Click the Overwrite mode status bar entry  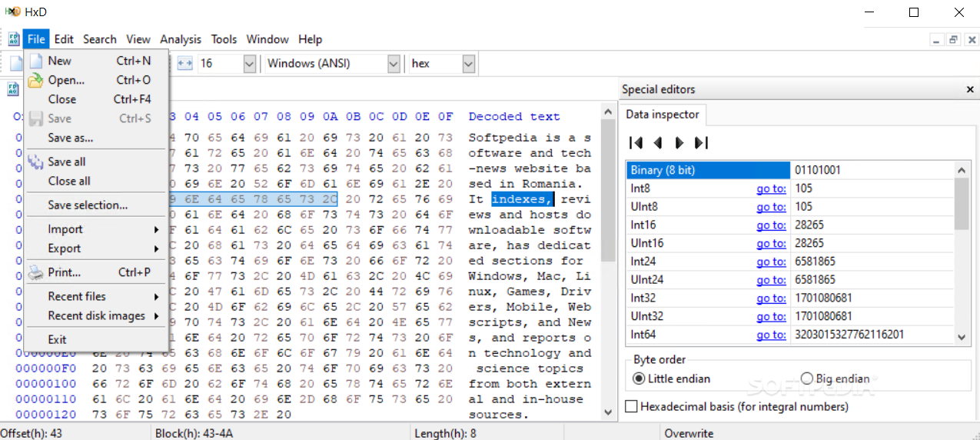(x=689, y=434)
